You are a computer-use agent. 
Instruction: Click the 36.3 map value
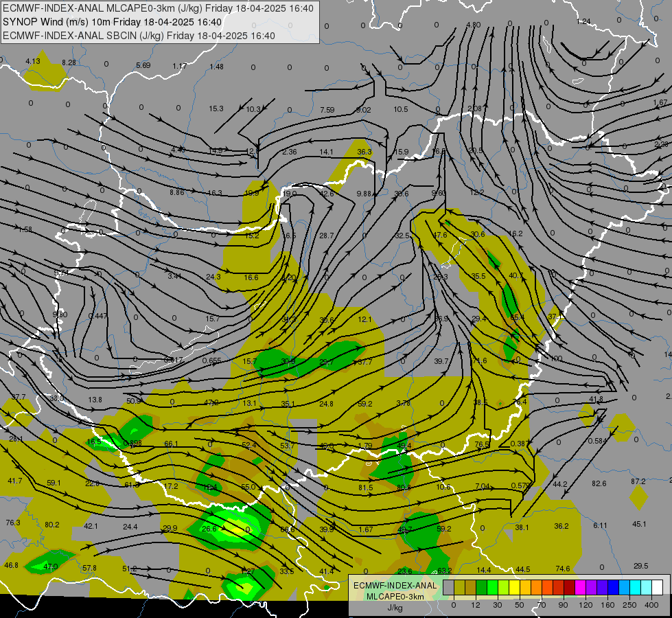(x=364, y=152)
